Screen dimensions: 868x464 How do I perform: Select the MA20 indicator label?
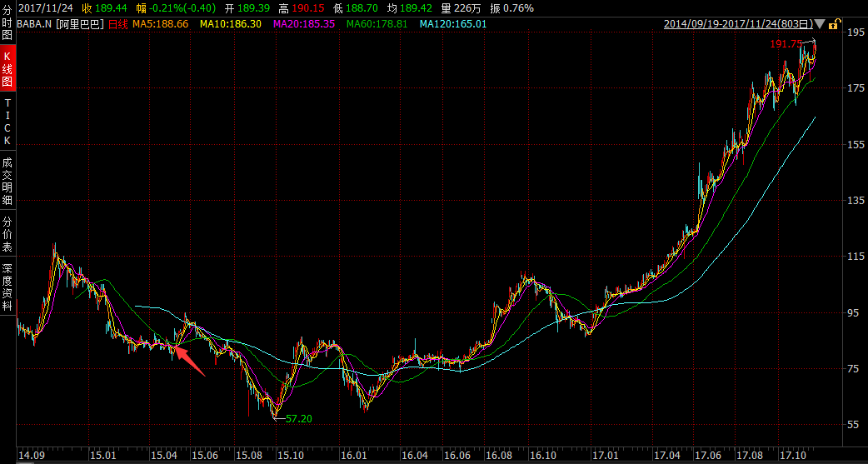[x=304, y=24]
